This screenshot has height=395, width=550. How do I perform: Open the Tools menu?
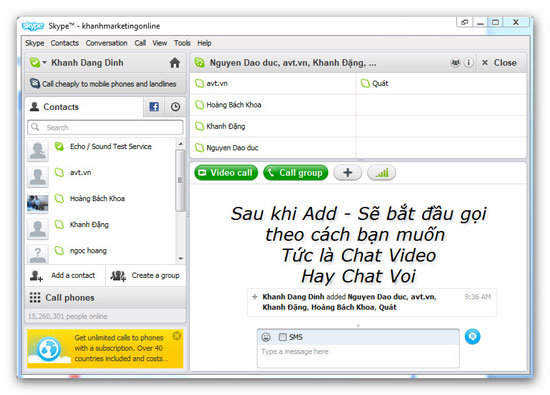182,43
